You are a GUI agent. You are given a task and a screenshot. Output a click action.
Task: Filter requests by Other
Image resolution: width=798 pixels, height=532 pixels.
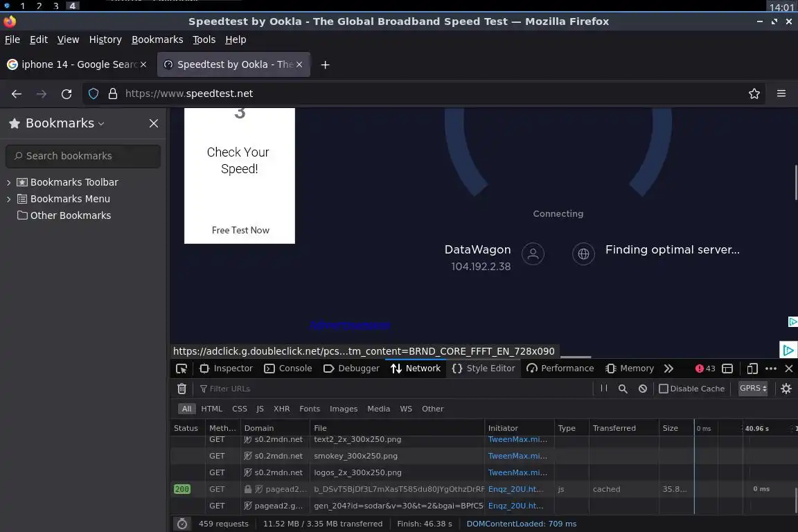coord(432,409)
